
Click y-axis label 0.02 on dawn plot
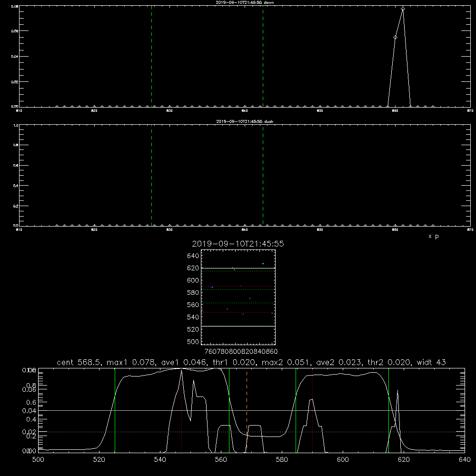coord(15,82)
